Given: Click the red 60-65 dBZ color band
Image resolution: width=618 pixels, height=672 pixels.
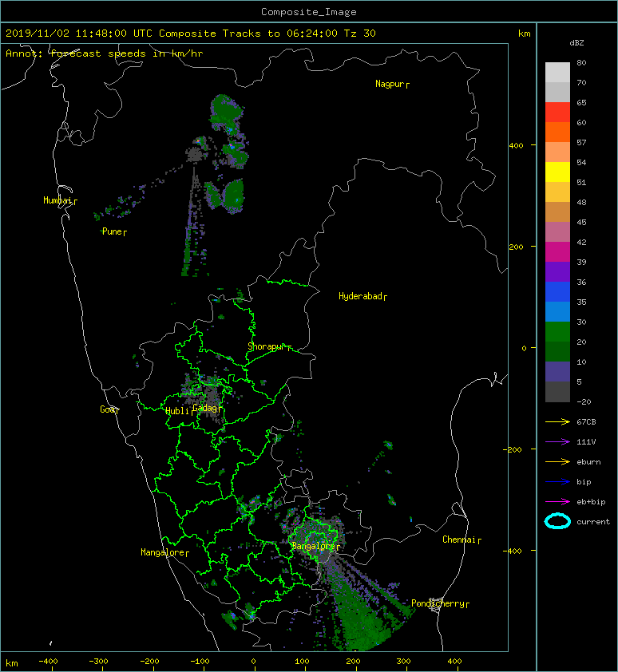Looking at the screenshot, I should coord(557,113).
